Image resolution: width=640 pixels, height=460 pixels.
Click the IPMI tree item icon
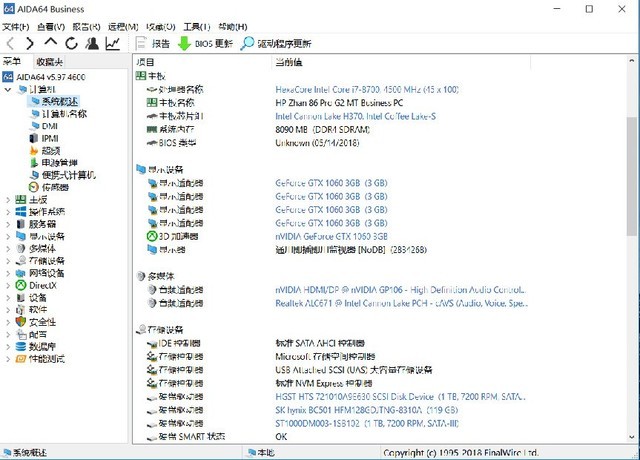pyautogui.click(x=34, y=138)
